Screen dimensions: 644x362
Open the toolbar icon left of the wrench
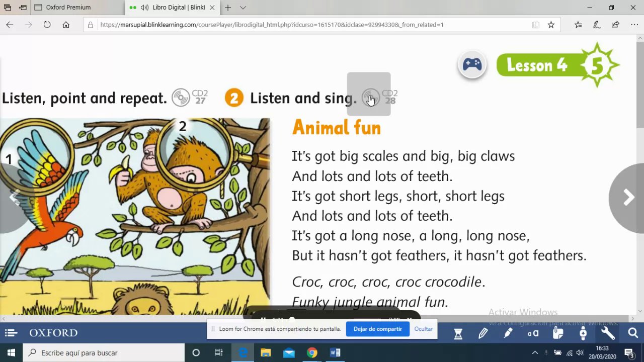click(x=583, y=333)
